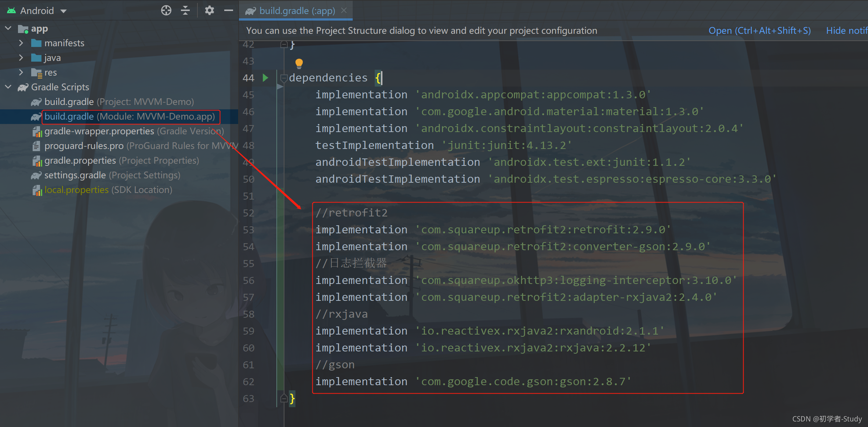Click the rxandroid:2.1.1 dependency string

coord(540,331)
